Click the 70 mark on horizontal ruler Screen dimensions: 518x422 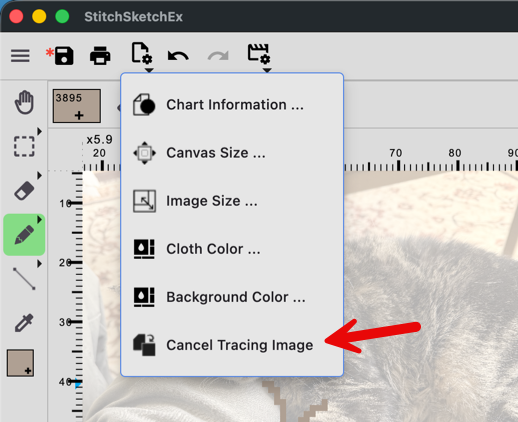[396, 153]
